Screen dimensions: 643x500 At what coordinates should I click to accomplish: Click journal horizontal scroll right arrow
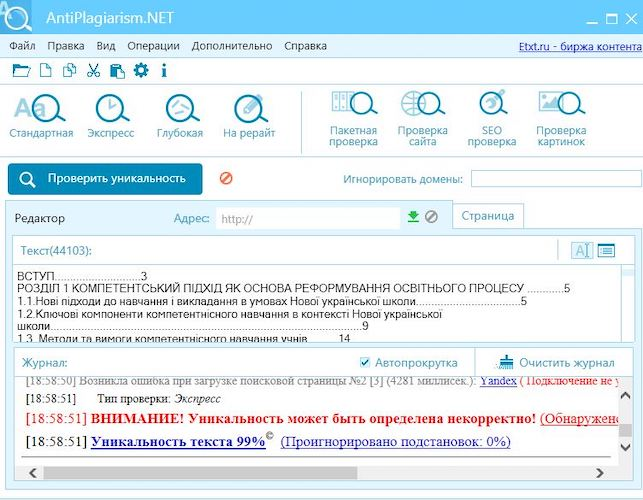[600, 473]
